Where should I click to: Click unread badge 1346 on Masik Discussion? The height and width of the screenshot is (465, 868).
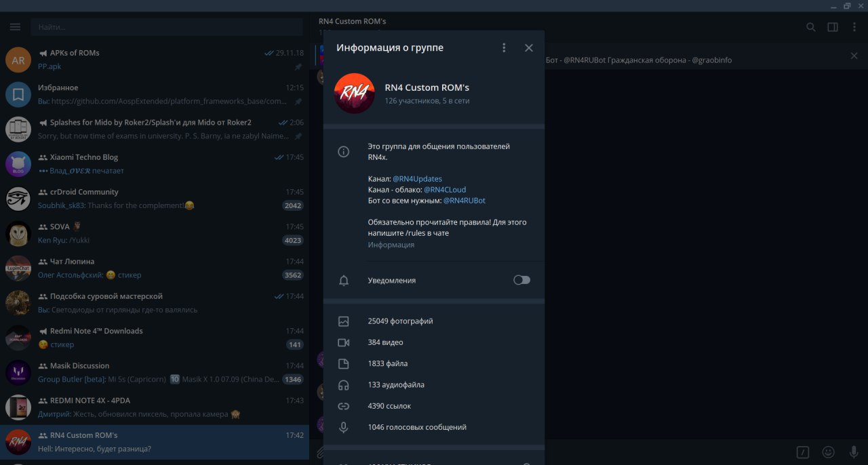click(x=293, y=380)
